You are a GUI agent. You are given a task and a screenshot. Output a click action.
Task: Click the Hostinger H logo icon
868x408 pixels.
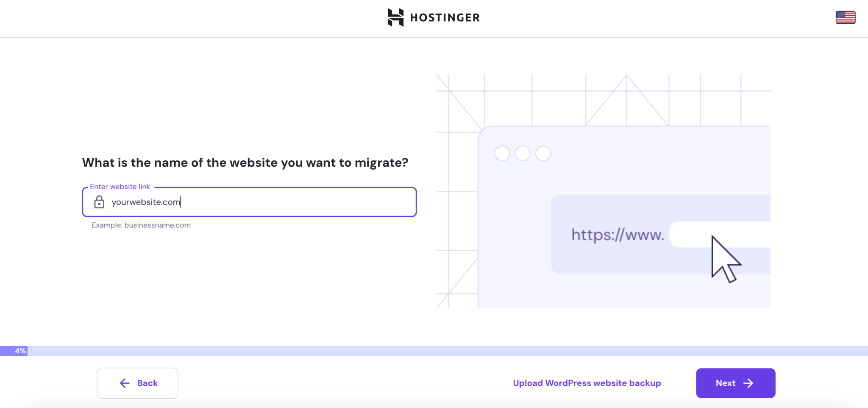point(395,17)
